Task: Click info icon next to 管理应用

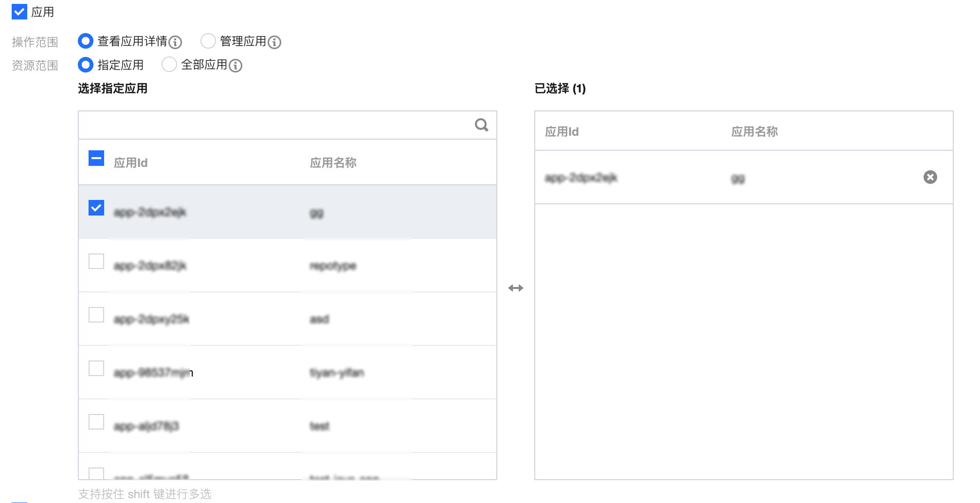Action: (274, 42)
